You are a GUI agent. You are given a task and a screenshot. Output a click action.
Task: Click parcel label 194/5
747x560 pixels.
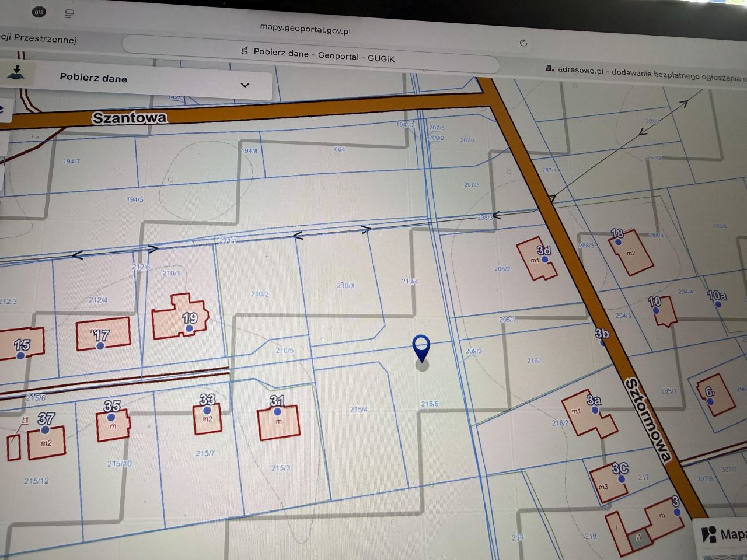[135, 199]
